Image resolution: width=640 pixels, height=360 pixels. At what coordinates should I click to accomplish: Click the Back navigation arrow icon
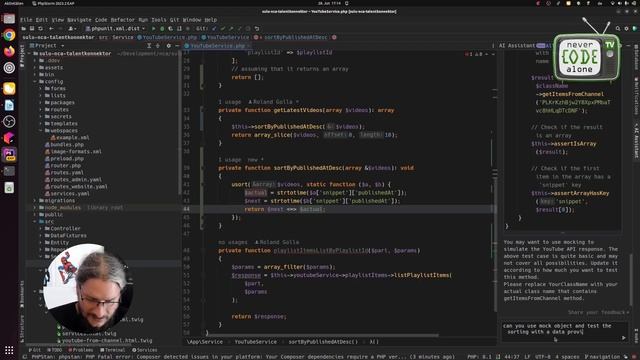tap(51, 29)
